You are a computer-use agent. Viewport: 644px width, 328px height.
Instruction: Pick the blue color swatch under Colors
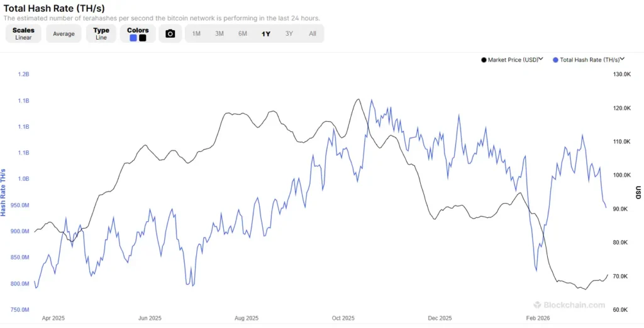(133, 38)
